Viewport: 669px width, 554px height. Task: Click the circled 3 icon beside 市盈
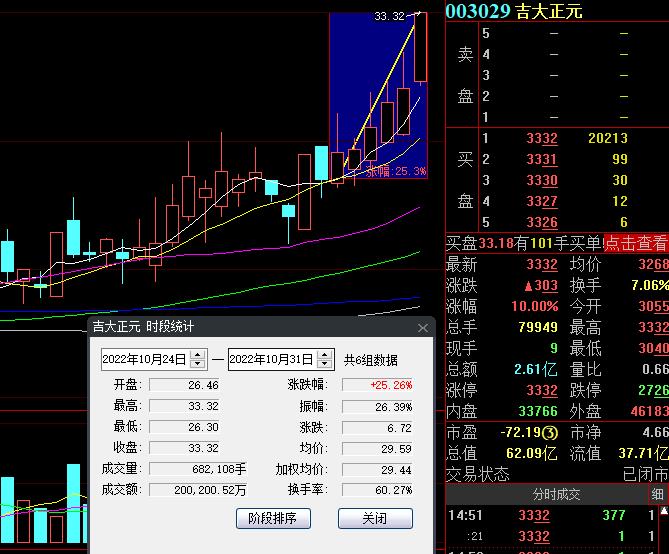[x=550, y=432]
